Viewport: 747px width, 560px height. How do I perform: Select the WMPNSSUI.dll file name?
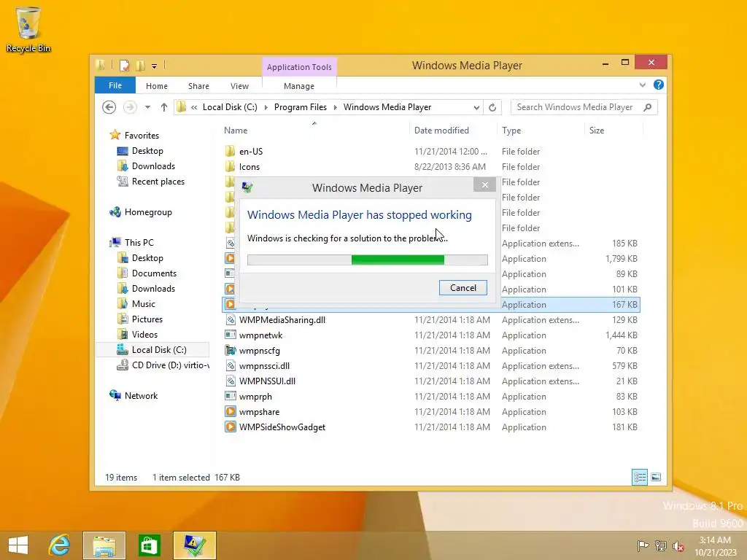coord(267,381)
